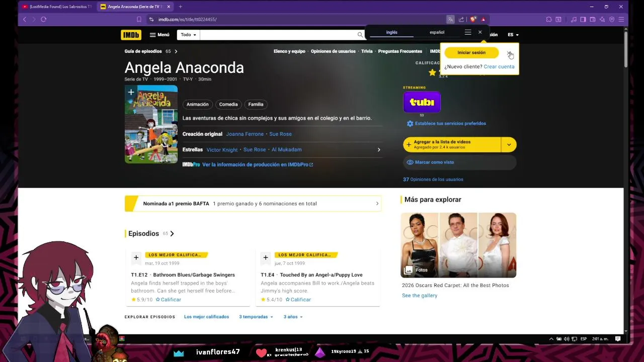The height and width of the screenshot is (362, 644).
Task: Open Brave Rewards triangle icon
Action: [483, 19]
